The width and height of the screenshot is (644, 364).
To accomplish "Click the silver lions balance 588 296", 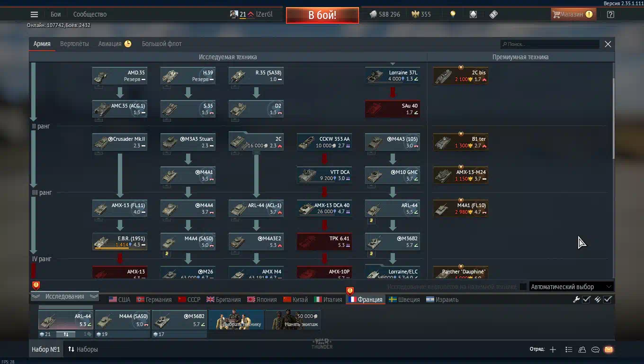I will pos(385,14).
